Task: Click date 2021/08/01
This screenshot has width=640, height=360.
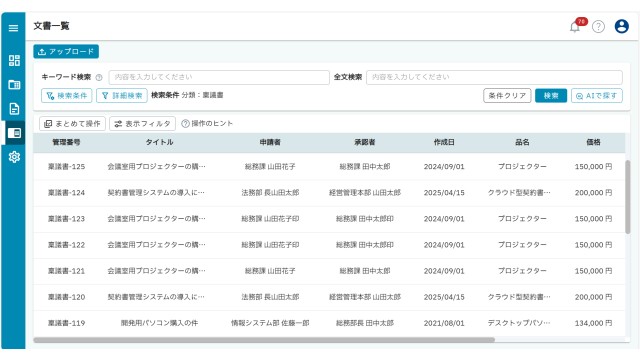Action: (x=444, y=323)
